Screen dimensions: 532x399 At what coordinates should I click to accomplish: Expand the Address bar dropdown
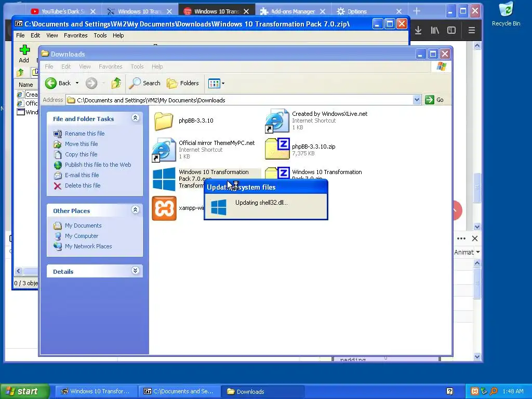coord(417,100)
